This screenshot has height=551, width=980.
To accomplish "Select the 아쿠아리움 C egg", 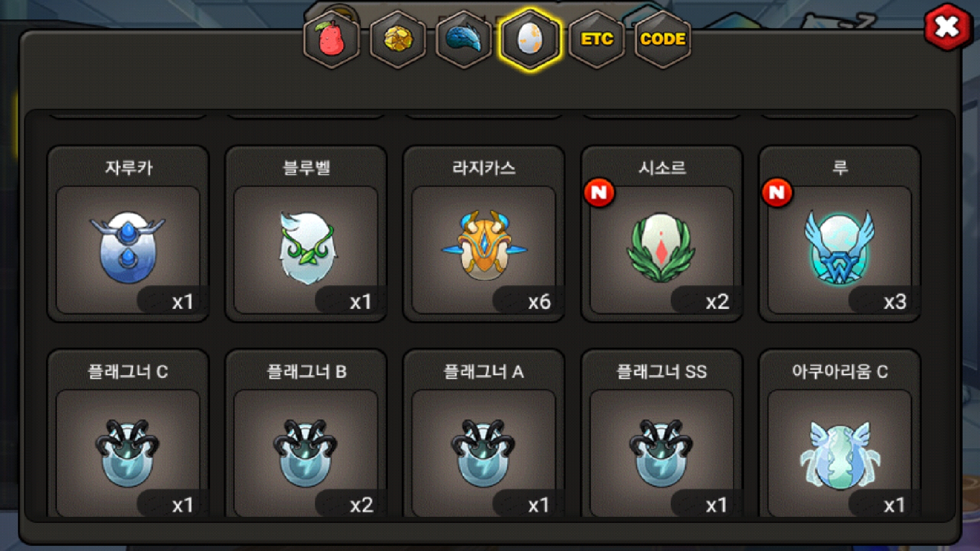I will point(840,455).
